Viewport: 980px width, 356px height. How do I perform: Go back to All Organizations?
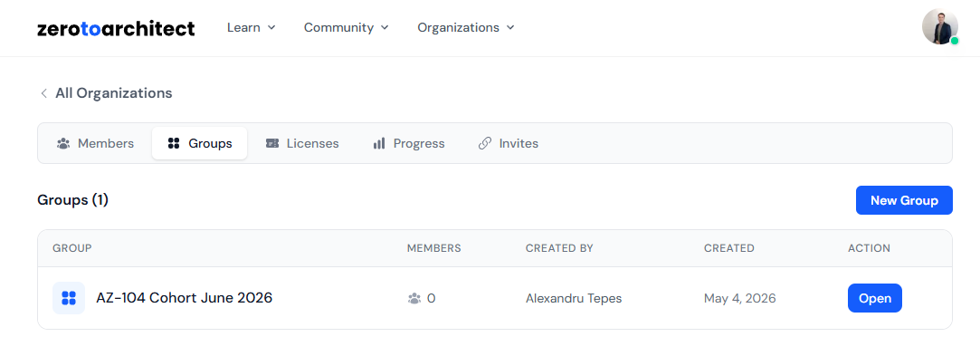coord(105,93)
